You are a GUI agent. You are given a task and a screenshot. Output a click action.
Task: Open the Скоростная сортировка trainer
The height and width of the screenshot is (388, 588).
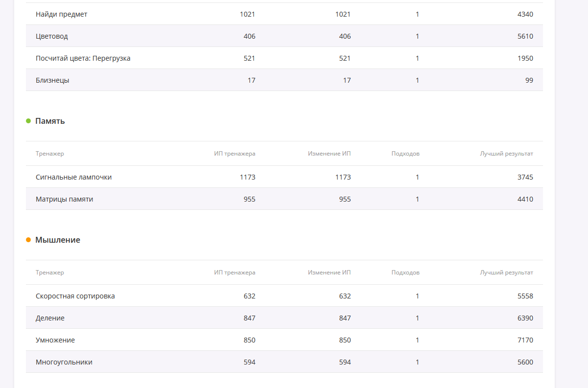[x=75, y=296]
